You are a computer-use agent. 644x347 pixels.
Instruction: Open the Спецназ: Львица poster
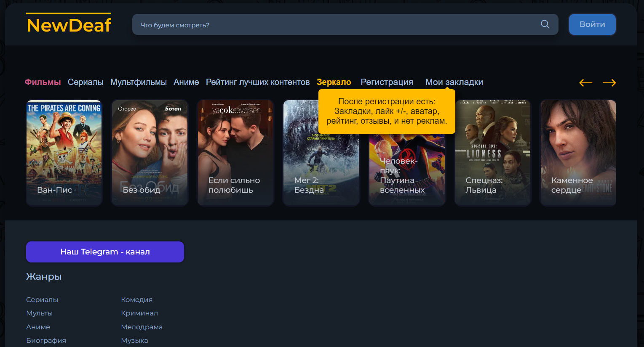coord(492,153)
